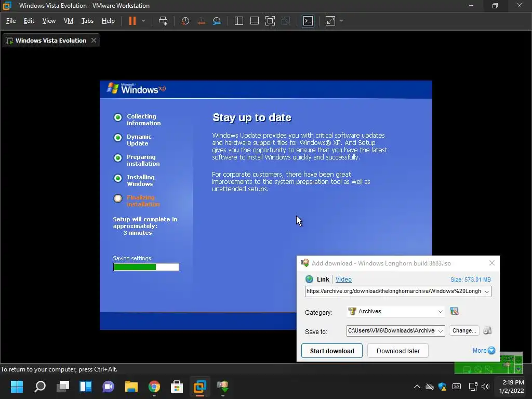This screenshot has height=399, width=532.
Task: Click the folder options icon next to Change
Action: 487,331
